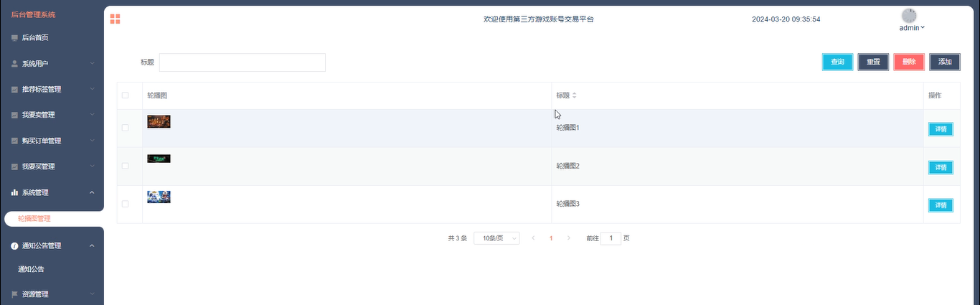Viewport: 980px width, 305px height.
Task: Open 详情 for 轮播图1
Action: coord(941,129)
